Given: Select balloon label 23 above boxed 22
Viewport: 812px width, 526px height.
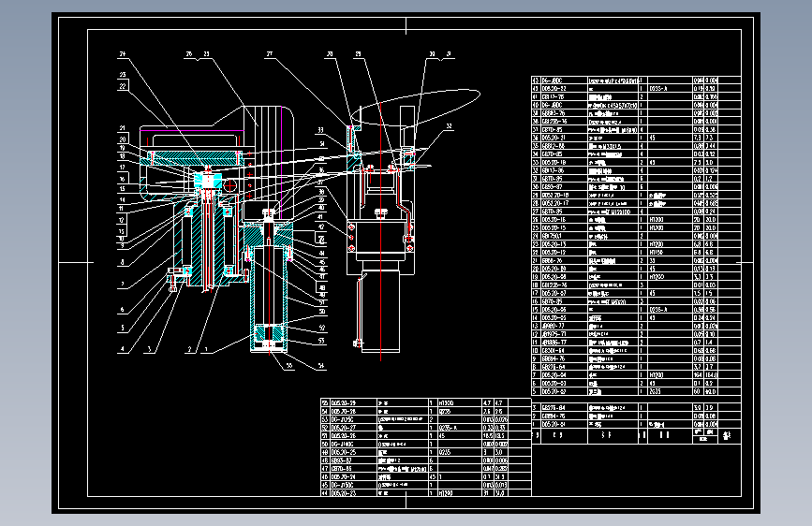Looking at the screenshot, I should click(x=123, y=75).
